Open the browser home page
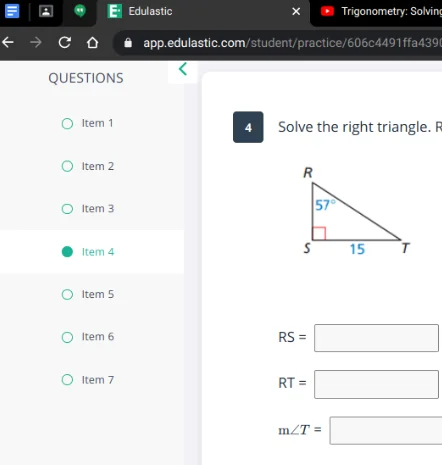The height and width of the screenshot is (465, 442). click(x=92, y=42)
